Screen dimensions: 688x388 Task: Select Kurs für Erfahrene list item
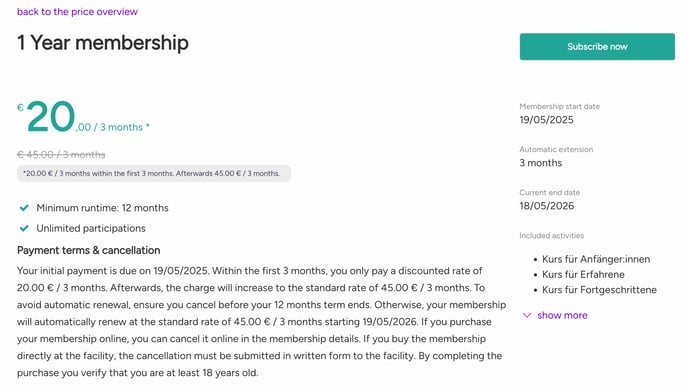[583, 274]
